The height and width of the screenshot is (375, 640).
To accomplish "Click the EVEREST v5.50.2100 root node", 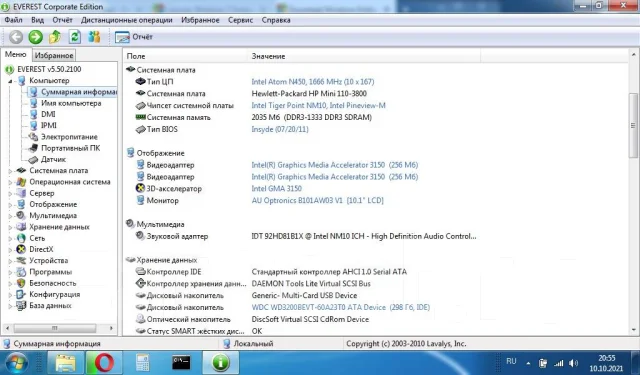I will coord(49,69).
